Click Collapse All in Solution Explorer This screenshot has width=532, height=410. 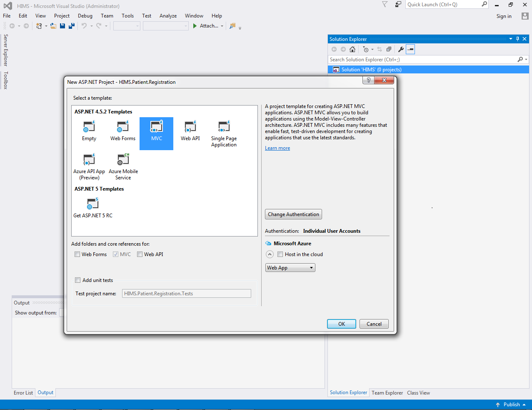pos(389,49)
